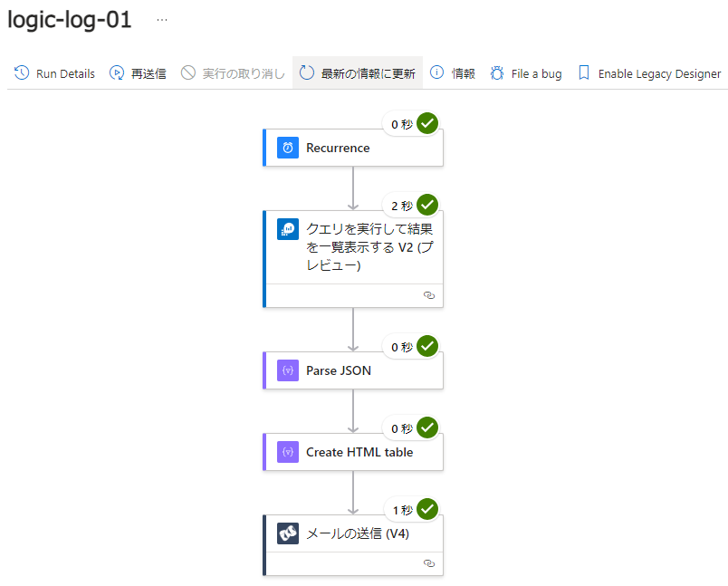
Task: Click success checkmark on クエリを実行 step
Action: [x=427, y=205]
